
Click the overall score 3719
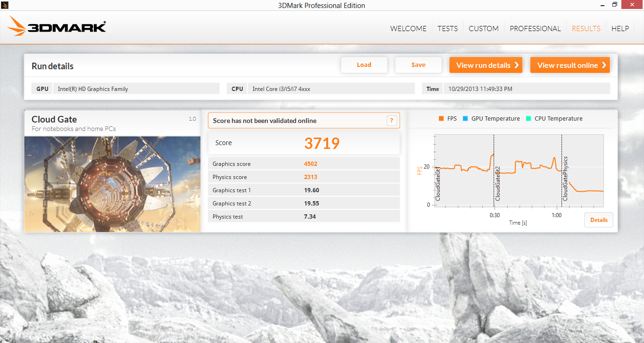(322, 143)
